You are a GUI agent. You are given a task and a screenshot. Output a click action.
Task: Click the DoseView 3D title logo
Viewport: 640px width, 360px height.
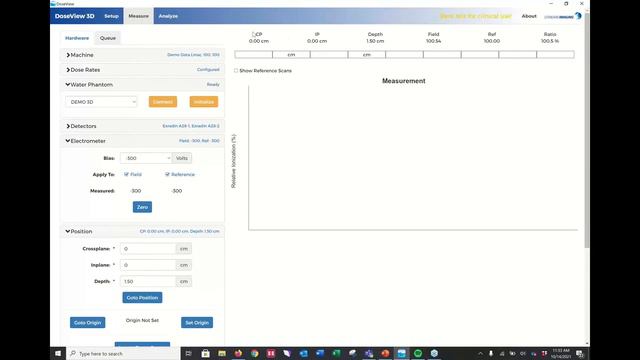coord(75,16)
